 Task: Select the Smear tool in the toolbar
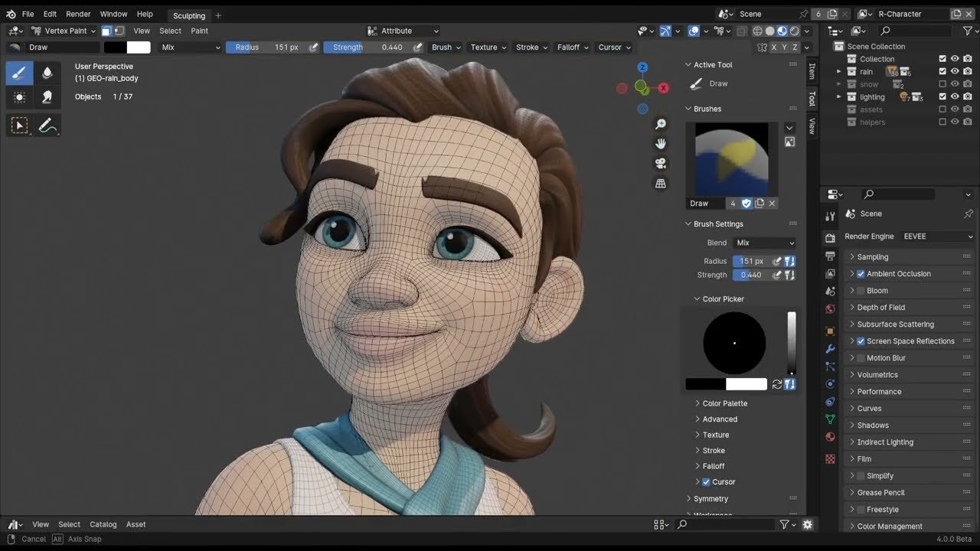[x=47, y=97]
